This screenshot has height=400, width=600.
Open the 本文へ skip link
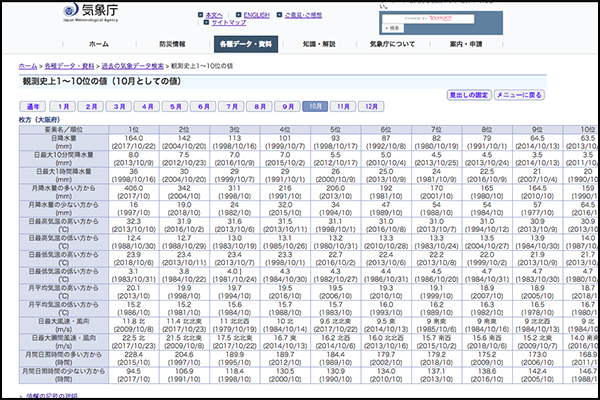[213, 15]
